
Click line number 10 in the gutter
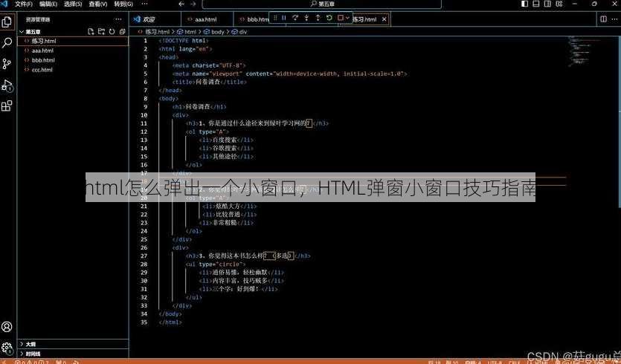point(144,115)
